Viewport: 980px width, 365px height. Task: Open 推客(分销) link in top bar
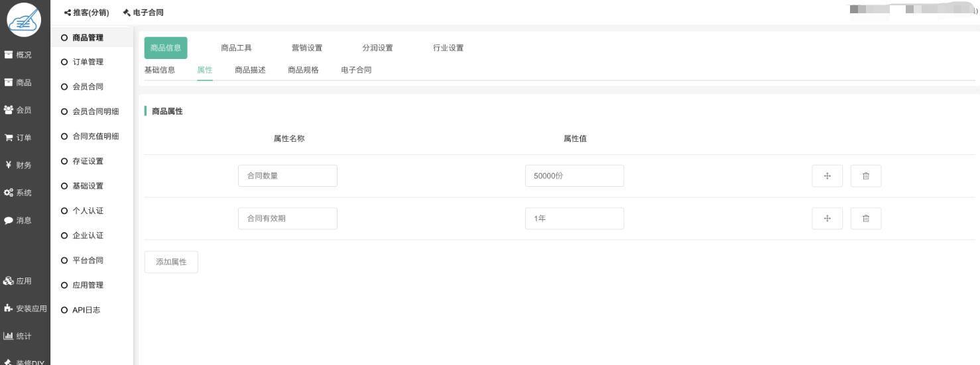[87, 13]
